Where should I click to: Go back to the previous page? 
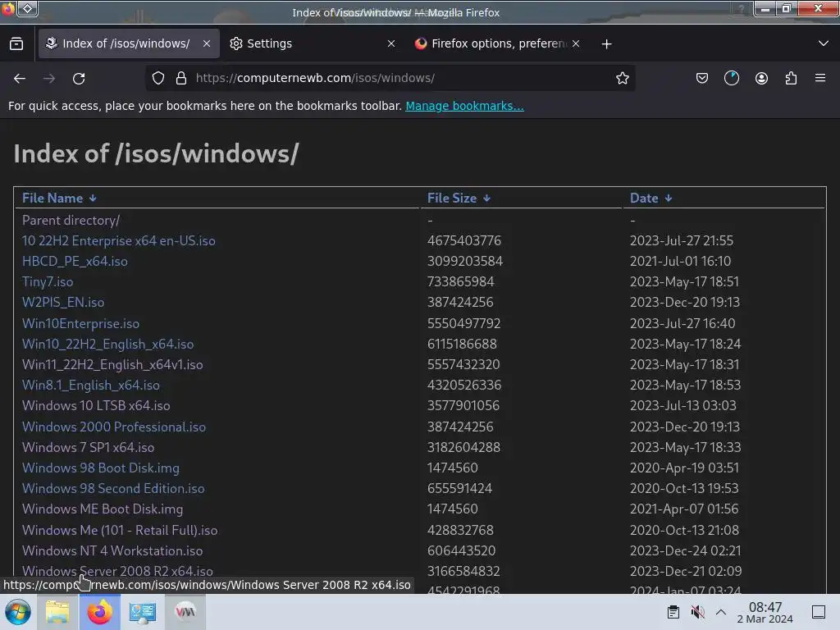point(20,78)
